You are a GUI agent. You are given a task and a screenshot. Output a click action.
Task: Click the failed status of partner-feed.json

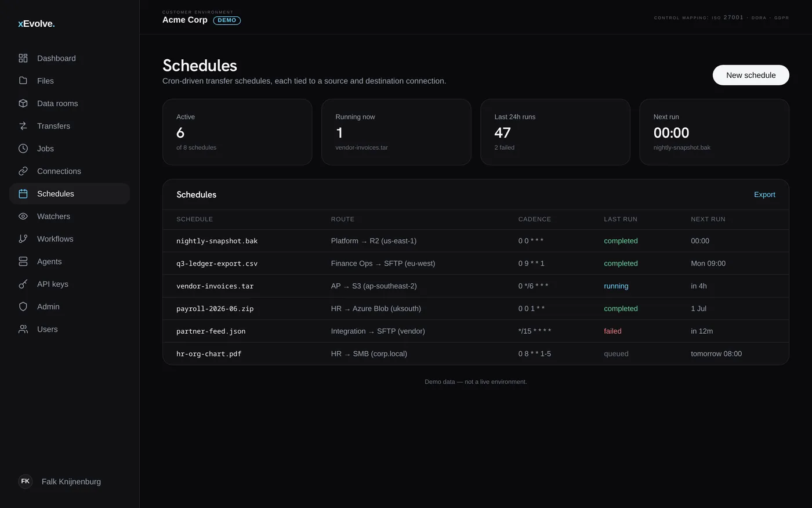(x=612, y=332)
